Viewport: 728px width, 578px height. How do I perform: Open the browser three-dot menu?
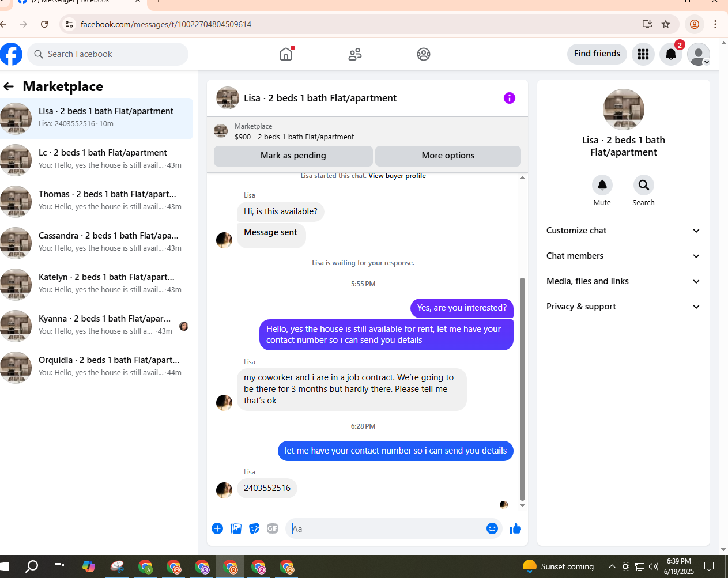[x=715, y=24]
